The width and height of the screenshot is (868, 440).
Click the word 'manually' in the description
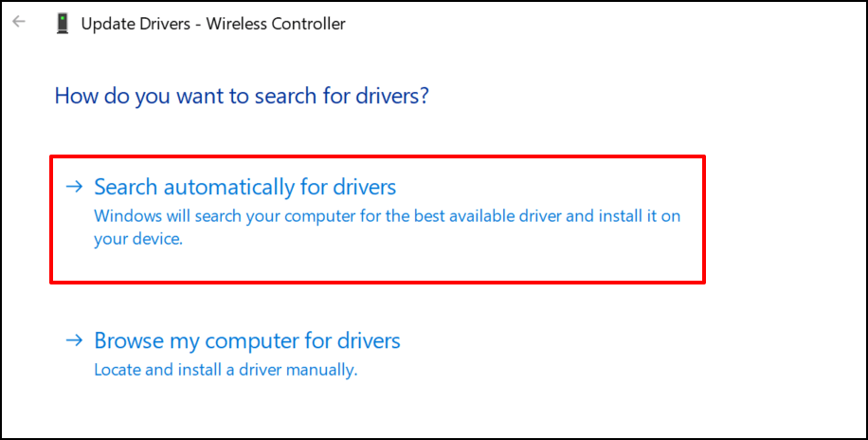click(325, 370)
